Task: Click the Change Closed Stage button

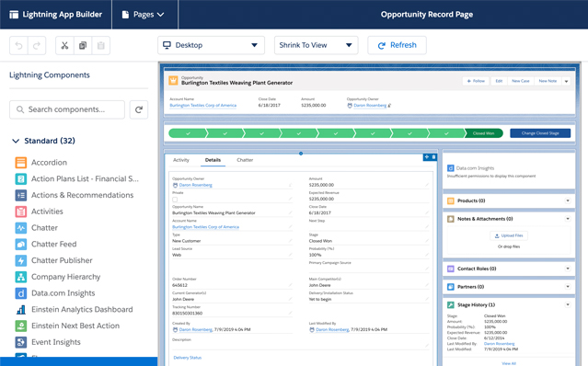Action: click(540, 133)
